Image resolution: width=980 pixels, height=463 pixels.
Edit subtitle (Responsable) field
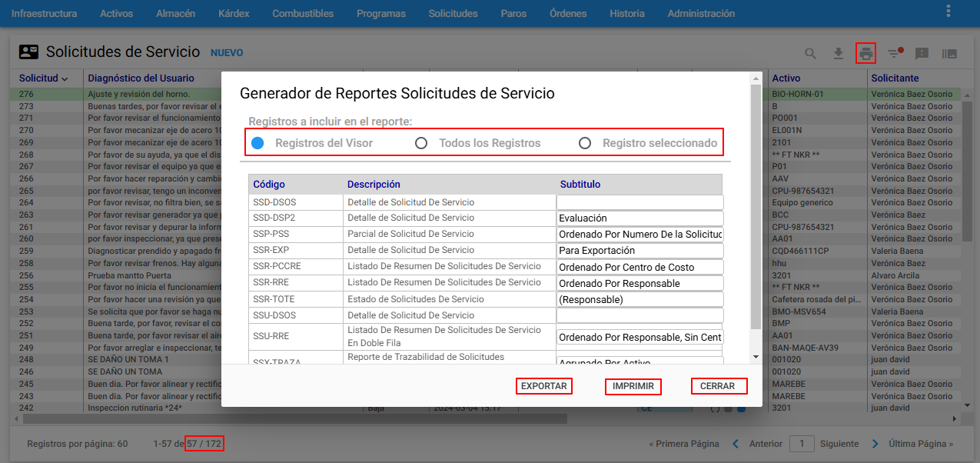point(640,299)
